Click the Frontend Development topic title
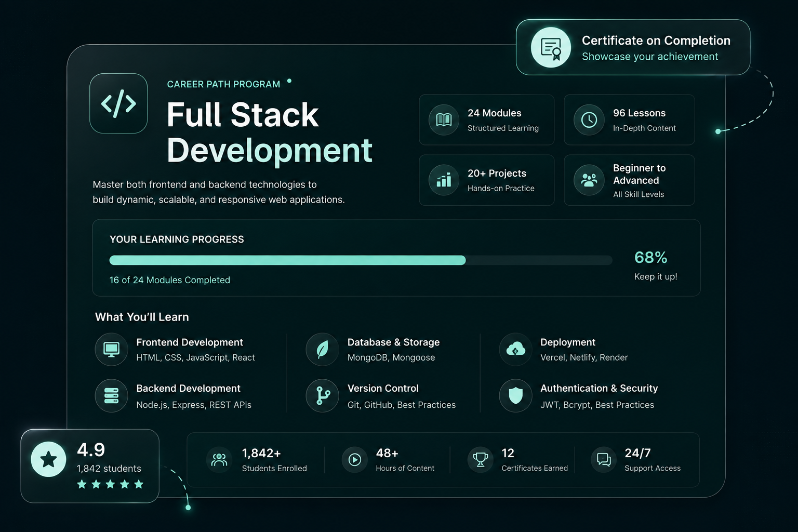Image resolution: width=798 pixels, height=532 pixels. [190, 342]
